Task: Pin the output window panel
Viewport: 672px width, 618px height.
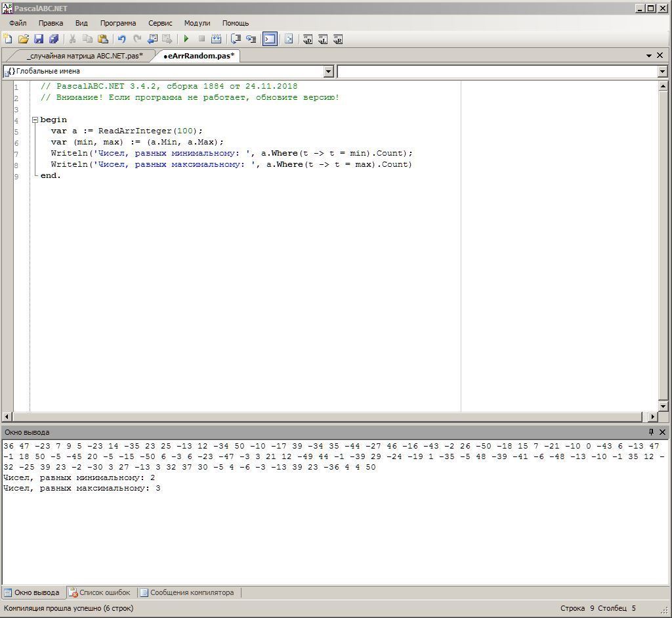Action: coord(651,432)
